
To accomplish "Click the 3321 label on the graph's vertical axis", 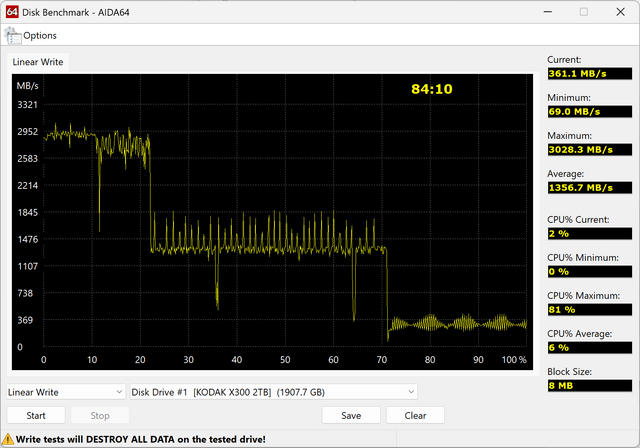I will [x=27, y=105].
